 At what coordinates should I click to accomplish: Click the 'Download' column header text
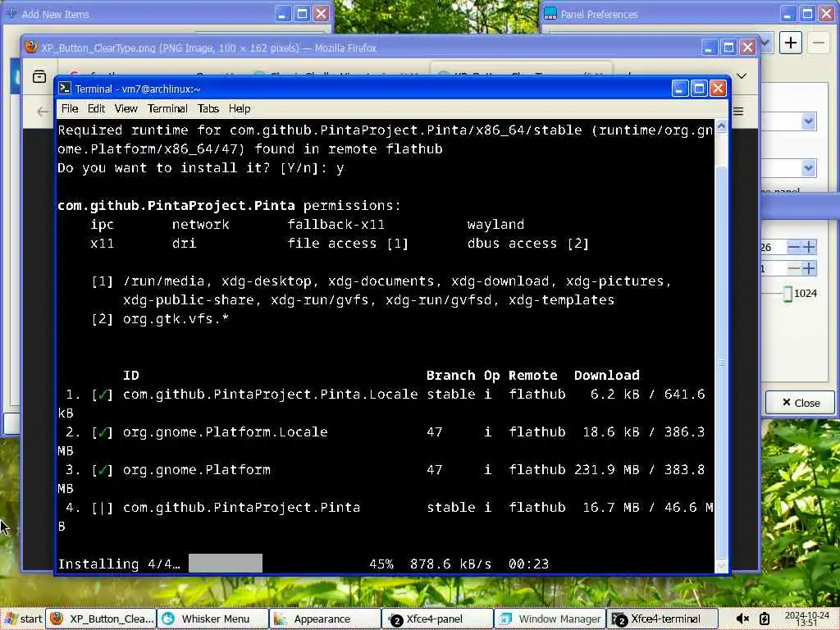point(606,376)
